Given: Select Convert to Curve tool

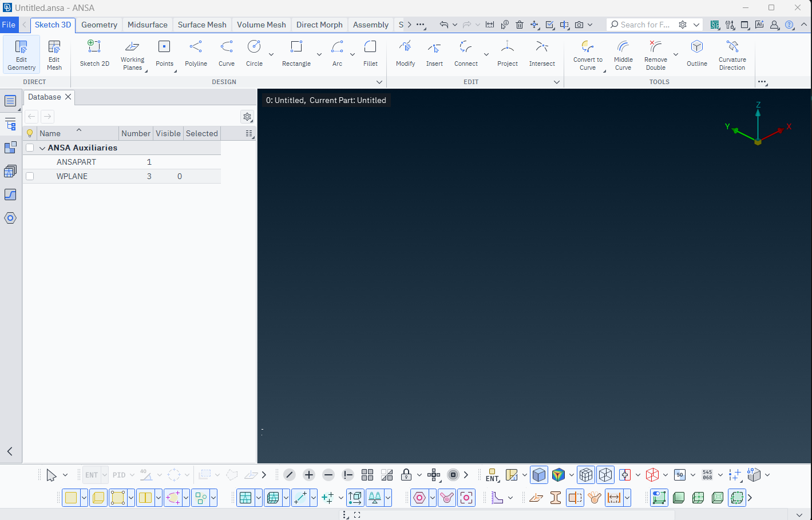Looking at the screenshot, I should click(x=588, y=55).
